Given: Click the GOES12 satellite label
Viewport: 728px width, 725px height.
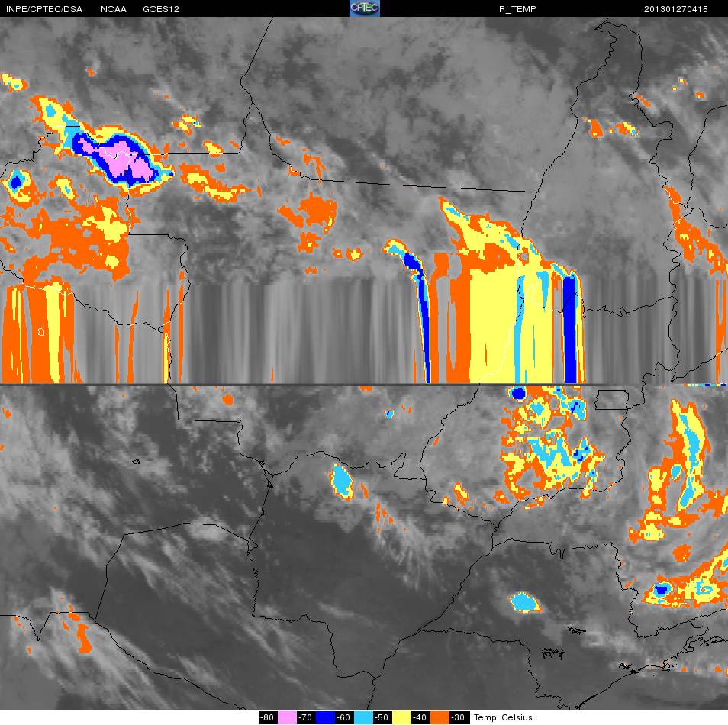Looking at the screenshot, I should pos(161,9).
